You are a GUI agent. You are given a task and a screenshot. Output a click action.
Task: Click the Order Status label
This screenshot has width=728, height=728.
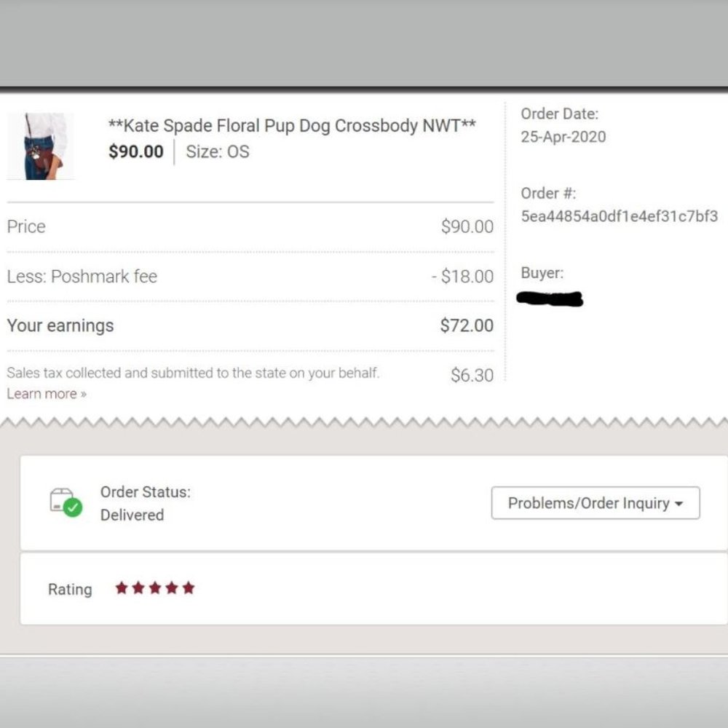(x=146, y=491)
